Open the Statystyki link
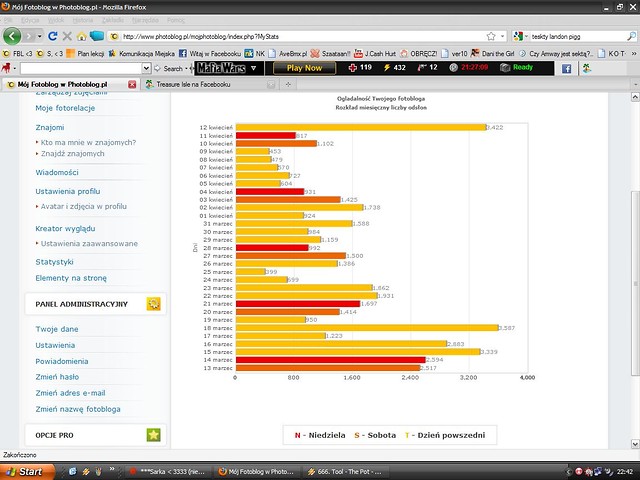This screenshot has width=640, height=480. 54,262
